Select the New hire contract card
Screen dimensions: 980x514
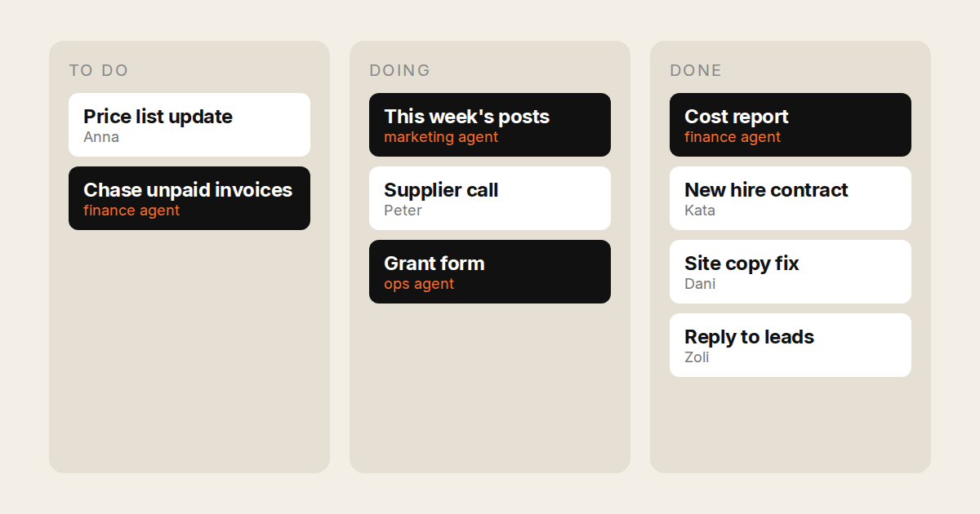(x=791, y=198)
